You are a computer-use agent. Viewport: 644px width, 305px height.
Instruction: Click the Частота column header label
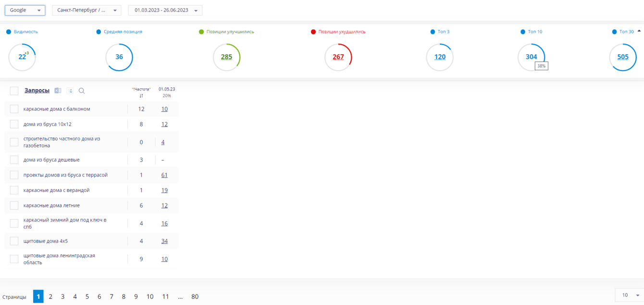pos(141,89)
